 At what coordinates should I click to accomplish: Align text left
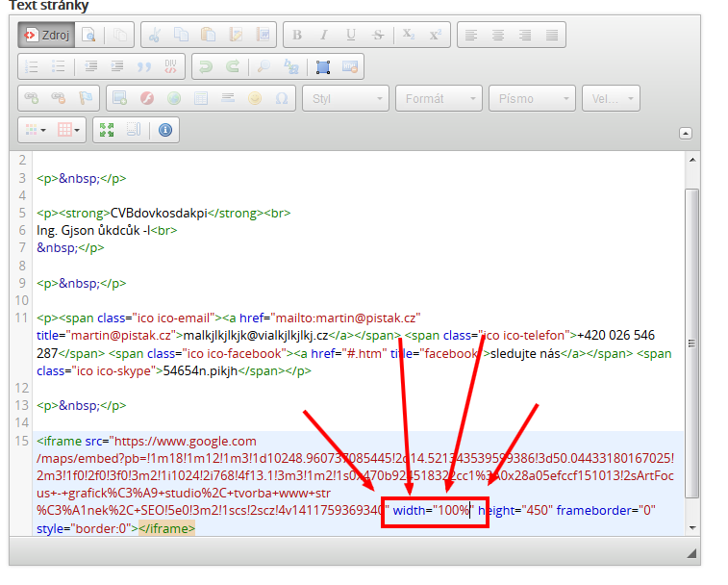coord(471,35)
